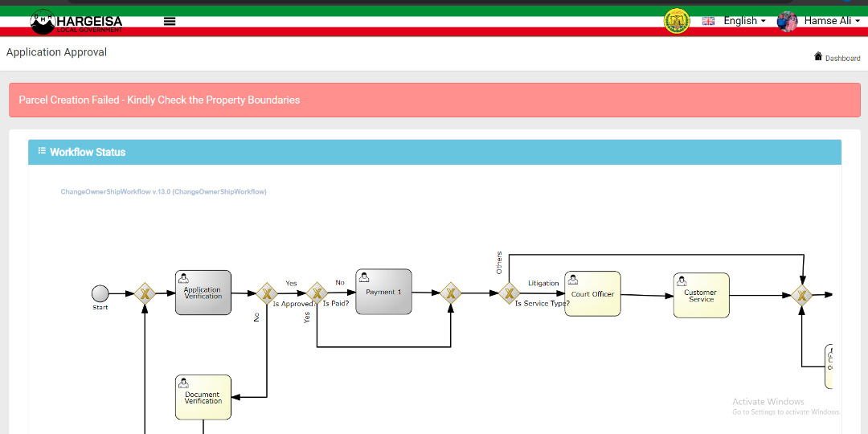Screen dimensions: 868x434
Task: Click the Litigation flow label
Action: coord(543,283)
